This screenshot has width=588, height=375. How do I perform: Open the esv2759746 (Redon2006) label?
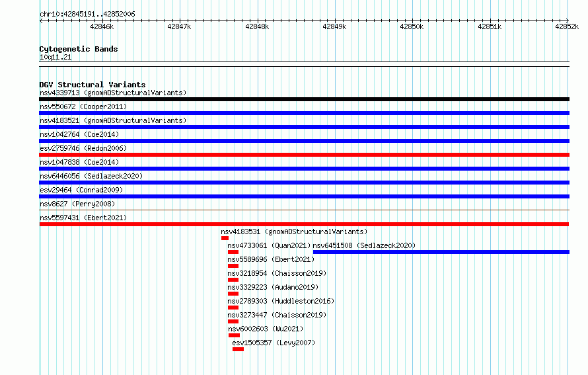pyautogui.click(x=83, y=148)
